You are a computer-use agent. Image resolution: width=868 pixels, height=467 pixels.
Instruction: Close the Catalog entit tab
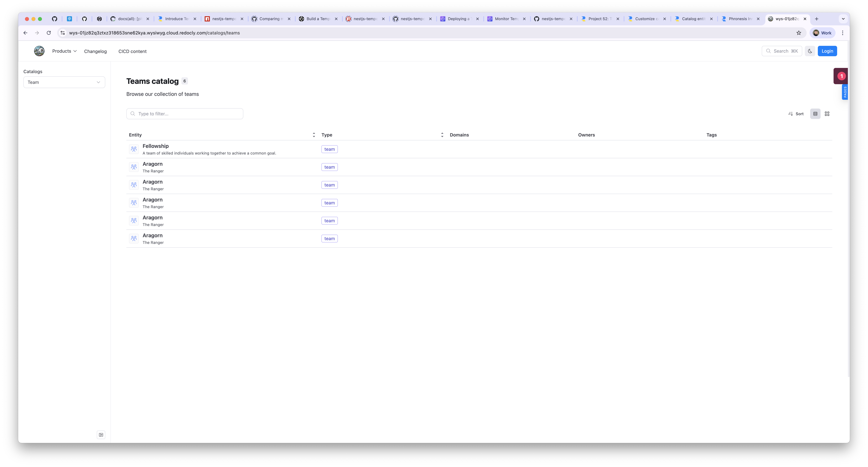click(711, 19)
